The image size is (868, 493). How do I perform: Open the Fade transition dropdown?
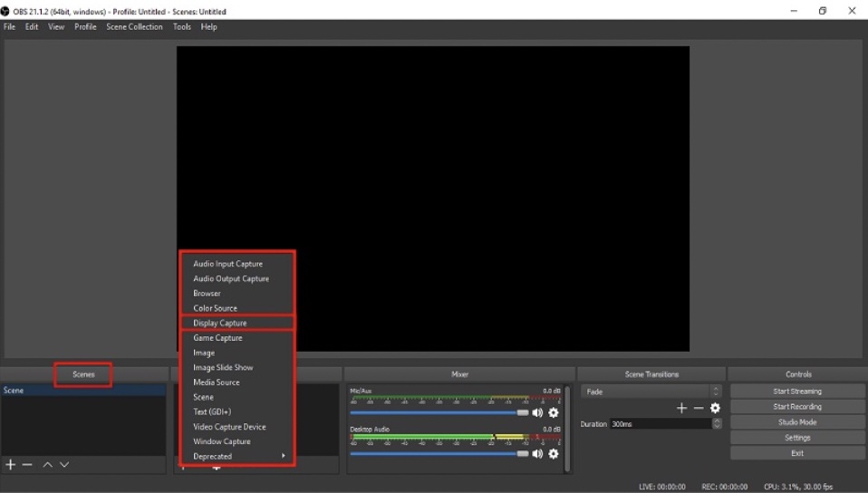click(x=651, y=391)
